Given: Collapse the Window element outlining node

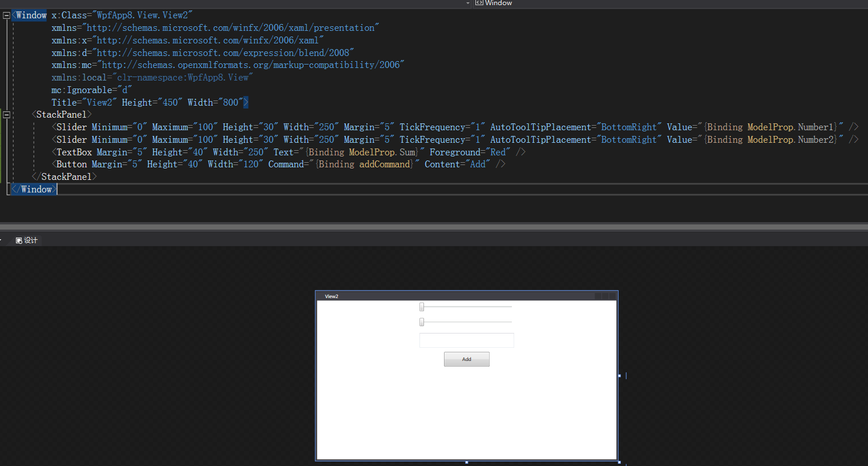Looking at the screenshot, I should pos(6,15).
